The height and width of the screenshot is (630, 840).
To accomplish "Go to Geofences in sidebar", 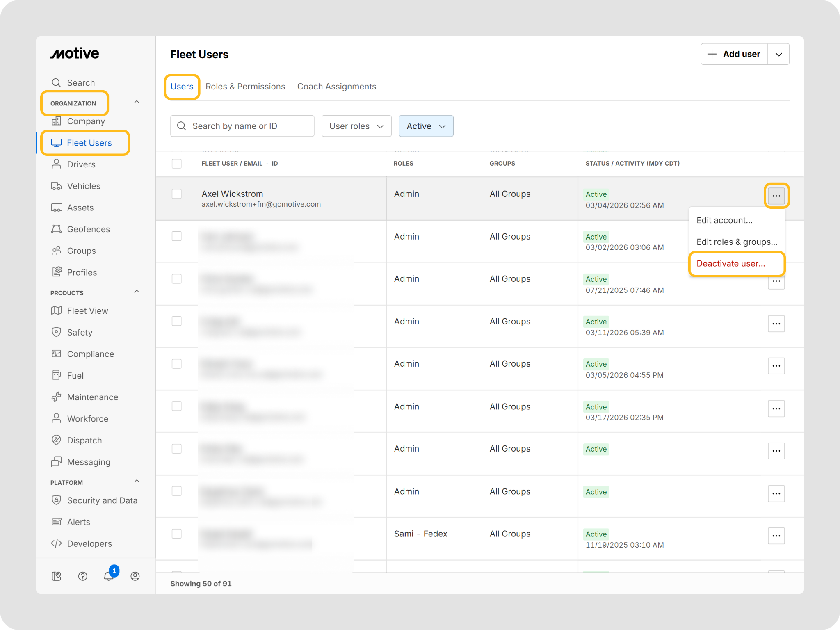I will [x=88, y=229].
